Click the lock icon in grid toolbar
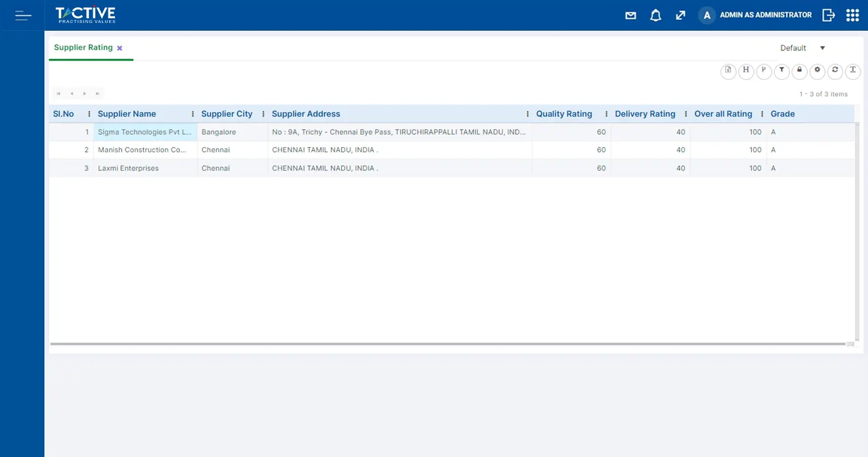 (800, 71)
